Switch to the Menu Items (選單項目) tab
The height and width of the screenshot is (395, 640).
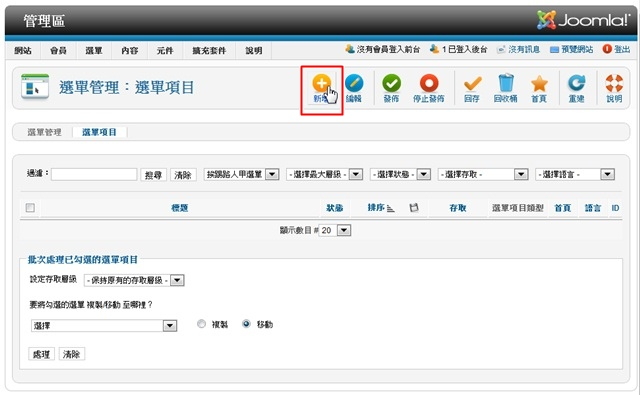99,132
